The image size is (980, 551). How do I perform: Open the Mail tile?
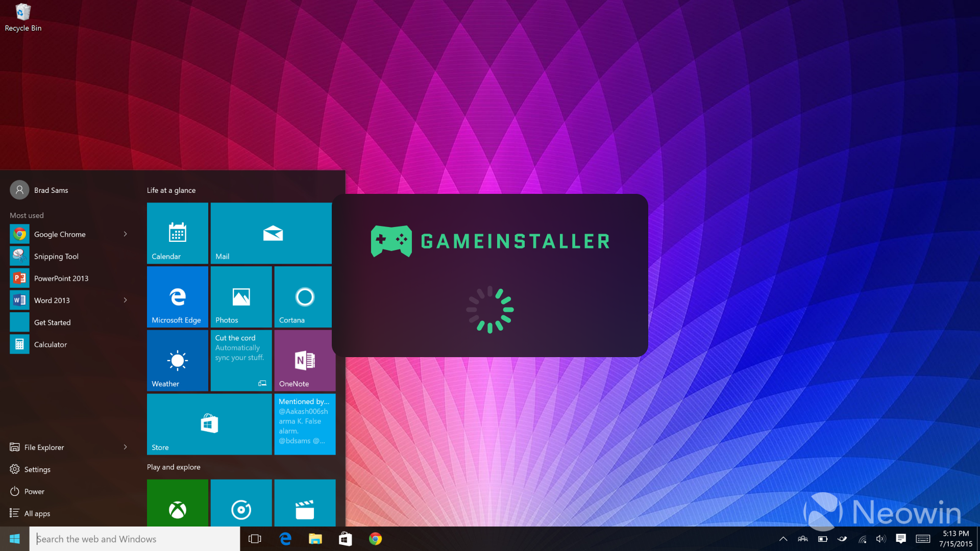pos(271,233)
